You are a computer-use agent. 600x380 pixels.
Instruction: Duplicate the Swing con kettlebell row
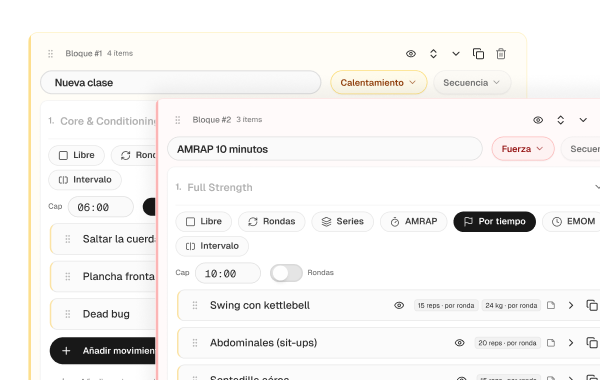(x=592, y=305)
